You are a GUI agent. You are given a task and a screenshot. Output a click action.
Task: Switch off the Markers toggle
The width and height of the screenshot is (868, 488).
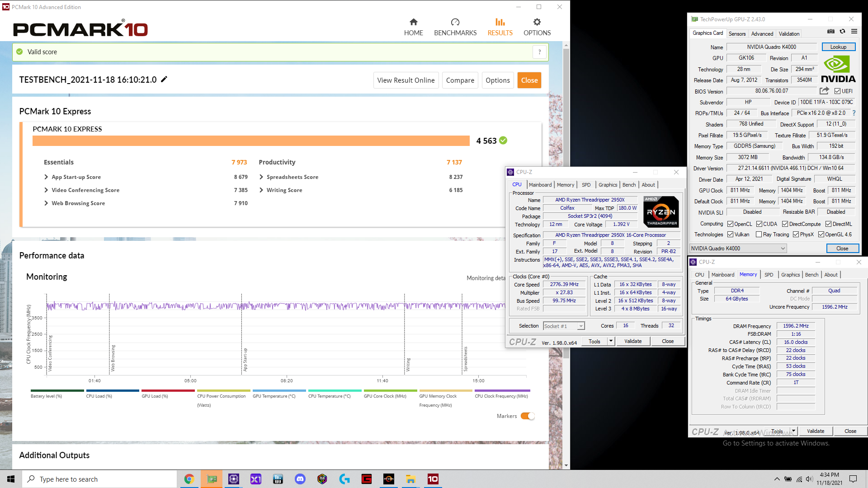[x=528, y=416]
